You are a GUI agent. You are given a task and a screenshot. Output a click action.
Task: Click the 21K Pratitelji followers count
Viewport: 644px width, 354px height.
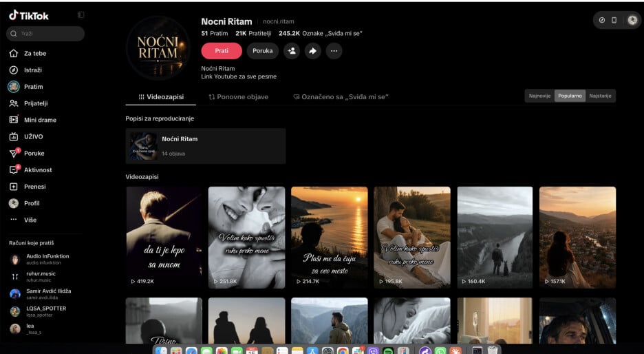click(x=253, y=33)
